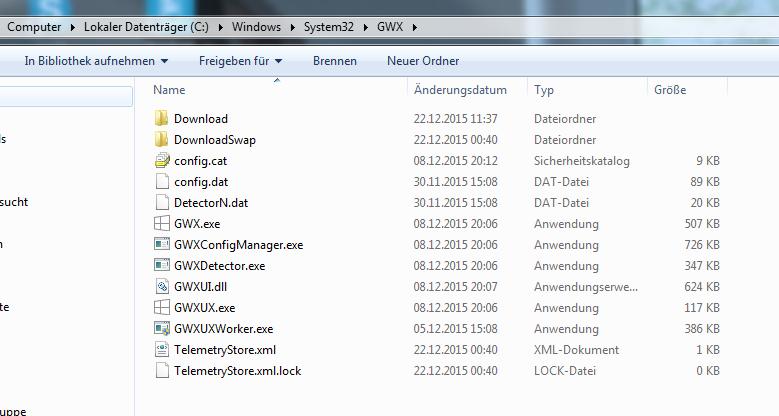Select the GWX.exe file name
Screen dimensions: 779x416
(197, 223)
